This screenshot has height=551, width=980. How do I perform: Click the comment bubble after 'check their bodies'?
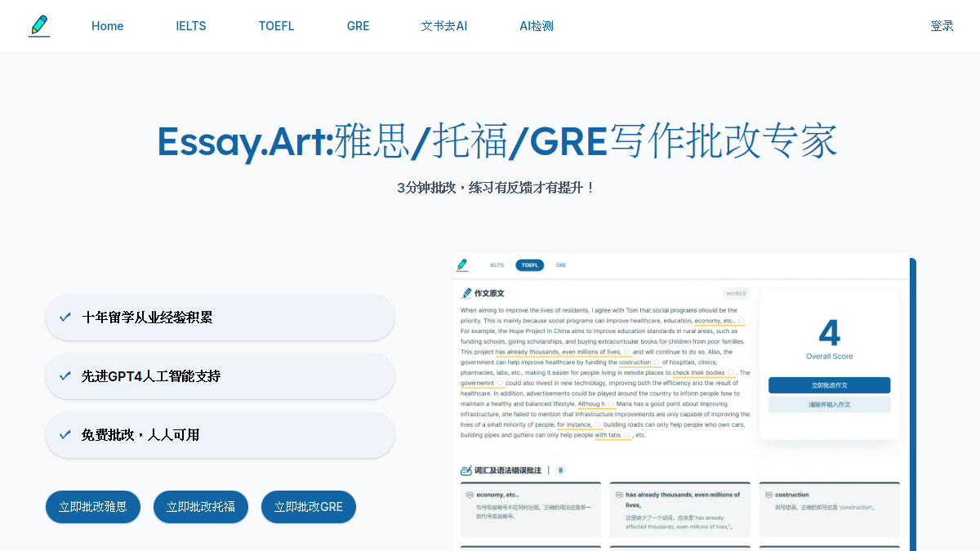731,373
